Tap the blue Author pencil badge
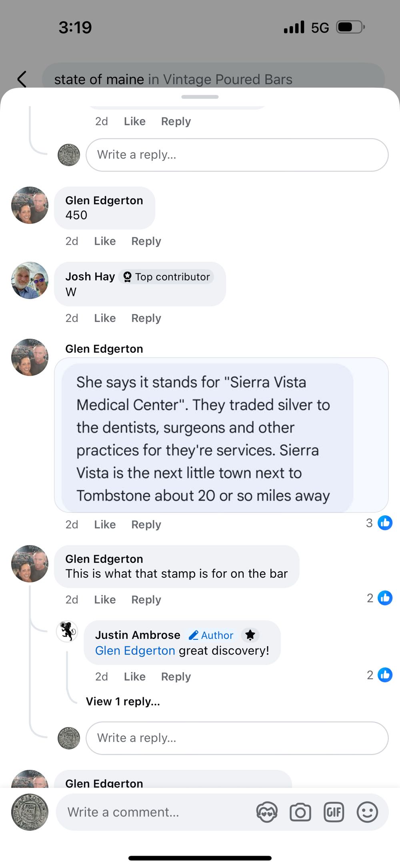This screenshot has width=400, height=868. pos(211,635)
